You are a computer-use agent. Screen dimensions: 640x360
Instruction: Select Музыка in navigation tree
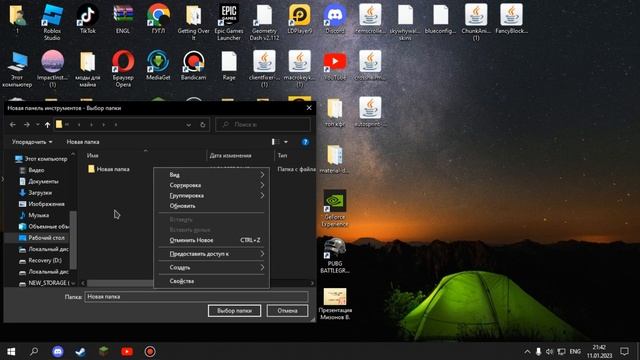tap(34, 215)
